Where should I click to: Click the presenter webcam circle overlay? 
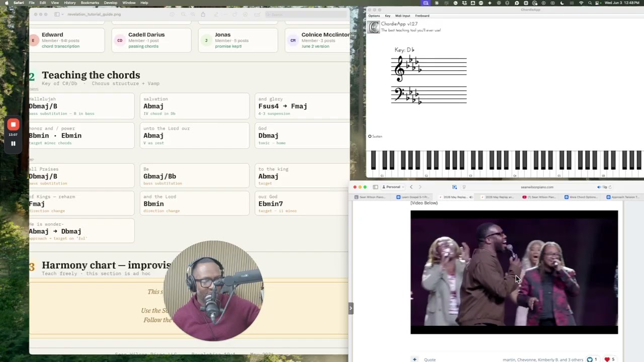(214, 291)
